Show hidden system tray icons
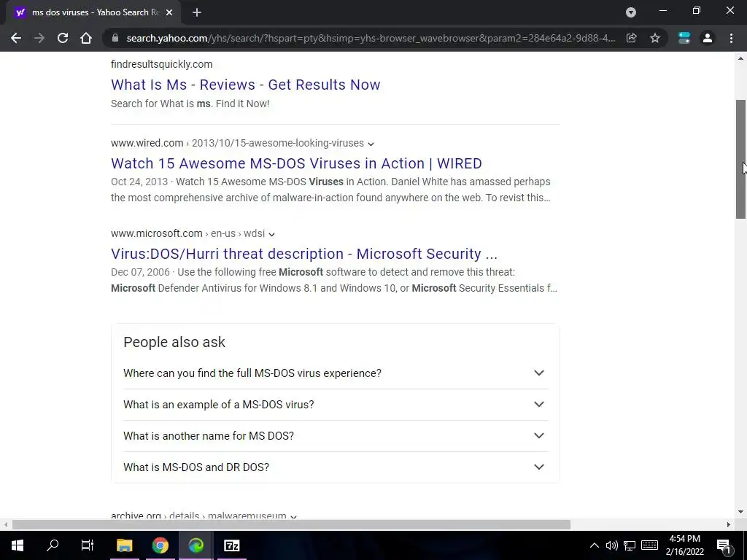 pyautogui.click(x=594, y=545)
